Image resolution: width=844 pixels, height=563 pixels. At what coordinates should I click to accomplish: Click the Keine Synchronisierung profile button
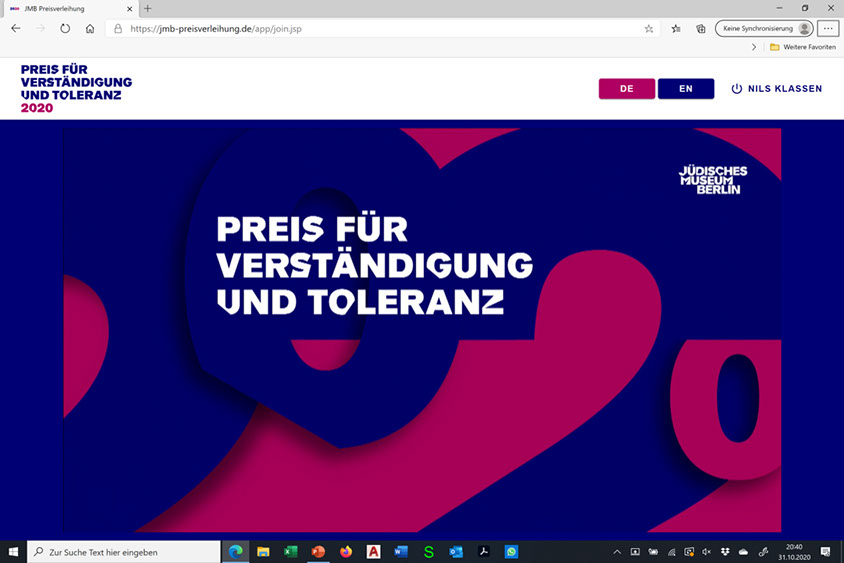pyautogui.click(x=764, y=29)
